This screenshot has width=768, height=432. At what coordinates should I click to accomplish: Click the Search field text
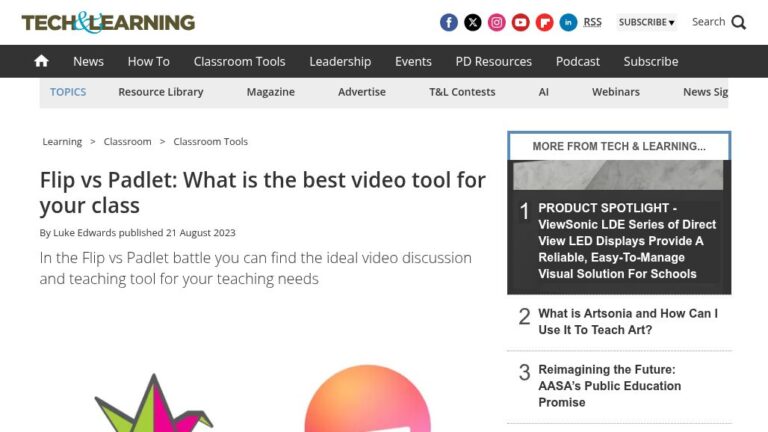708,22
